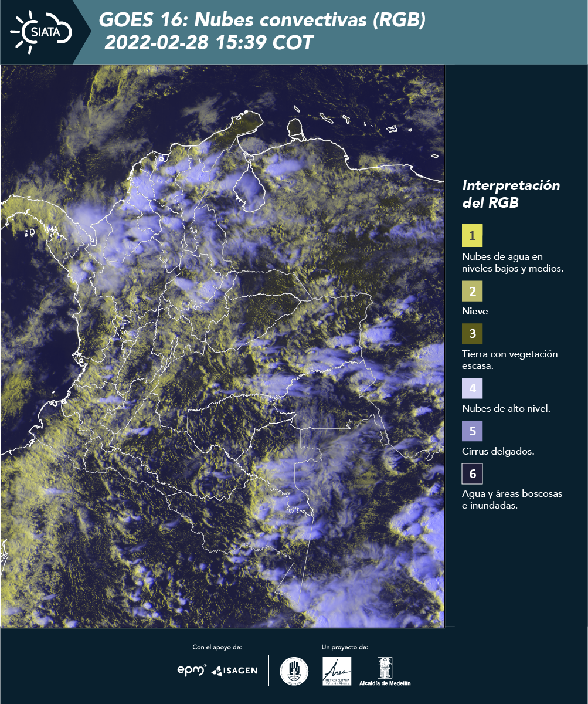The width and height of the screenshot is (588, 704).
Task: Click the Área Metropolitana Valle de Aburrá logo
Action: [337, 671]
